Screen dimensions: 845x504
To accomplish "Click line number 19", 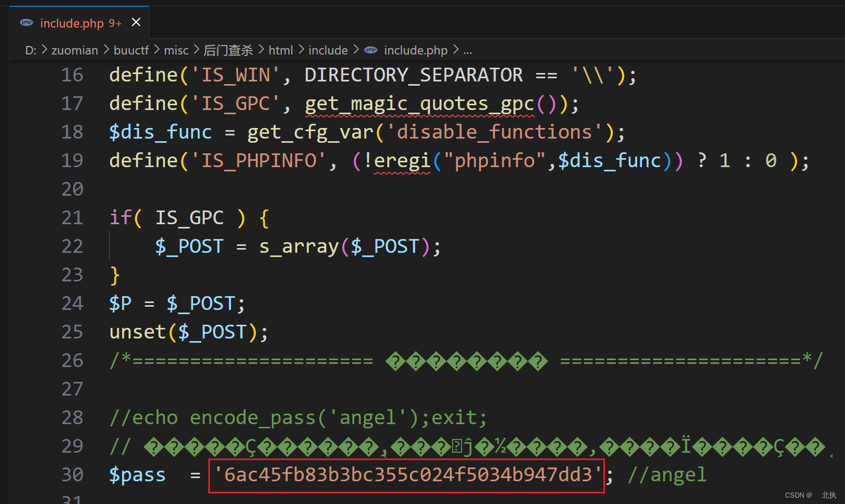I will (72, 161).
